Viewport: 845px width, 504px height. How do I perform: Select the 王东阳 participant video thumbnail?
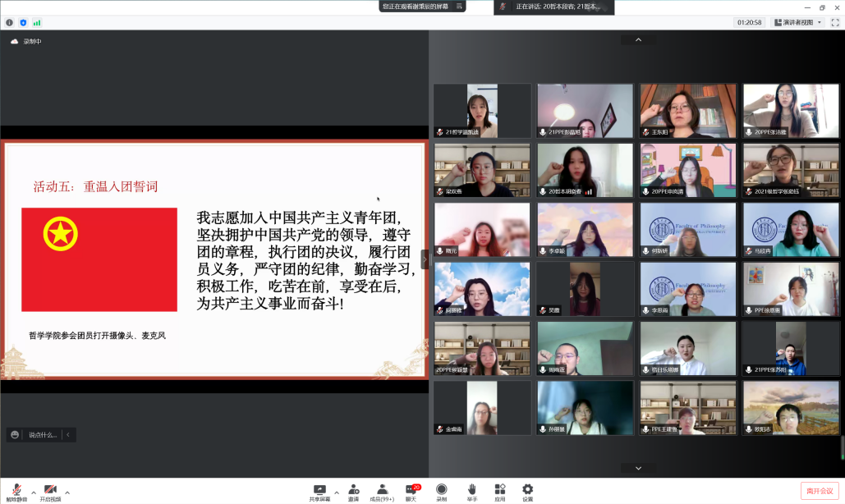pos(688,111)
